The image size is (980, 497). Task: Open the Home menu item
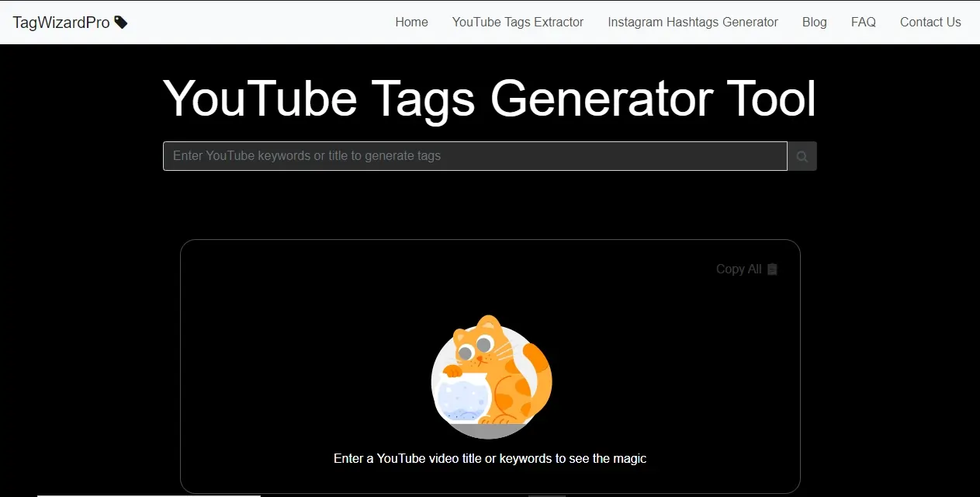411,23
